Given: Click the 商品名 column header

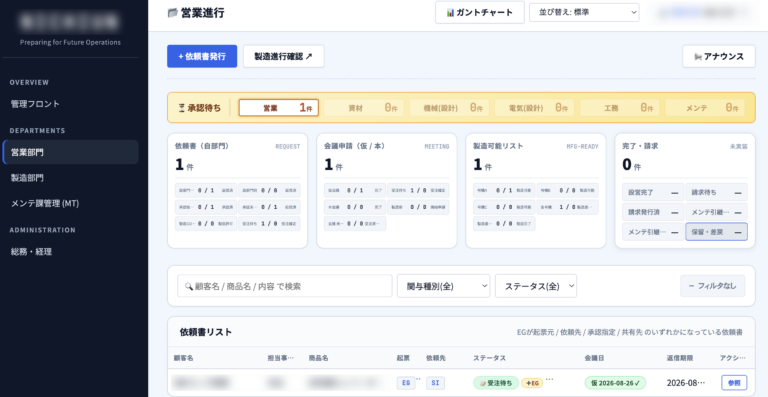Looking at the screenshot, I should [318, 358].
